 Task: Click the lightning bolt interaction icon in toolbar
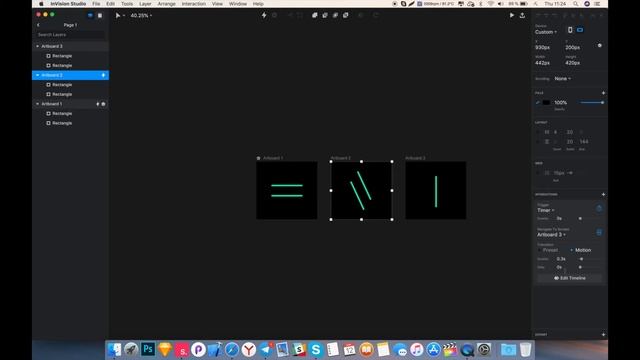coord(264,16)
